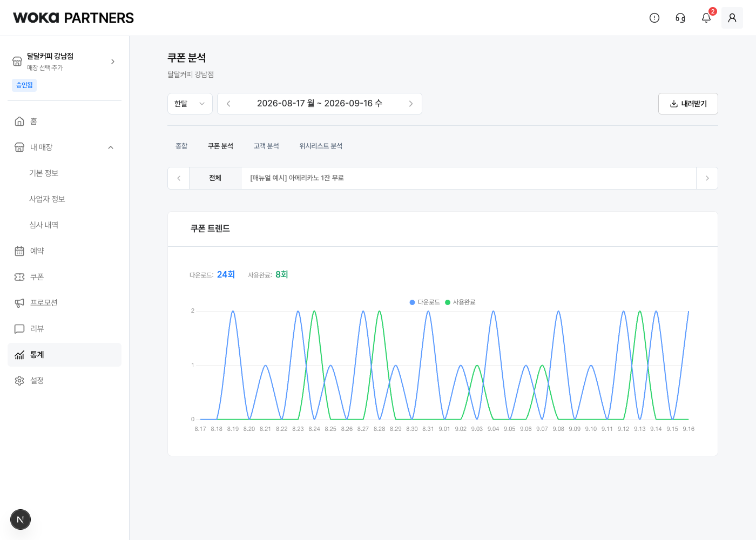
Task: Open notifications bell icon
Action: (x=706, y=18)
